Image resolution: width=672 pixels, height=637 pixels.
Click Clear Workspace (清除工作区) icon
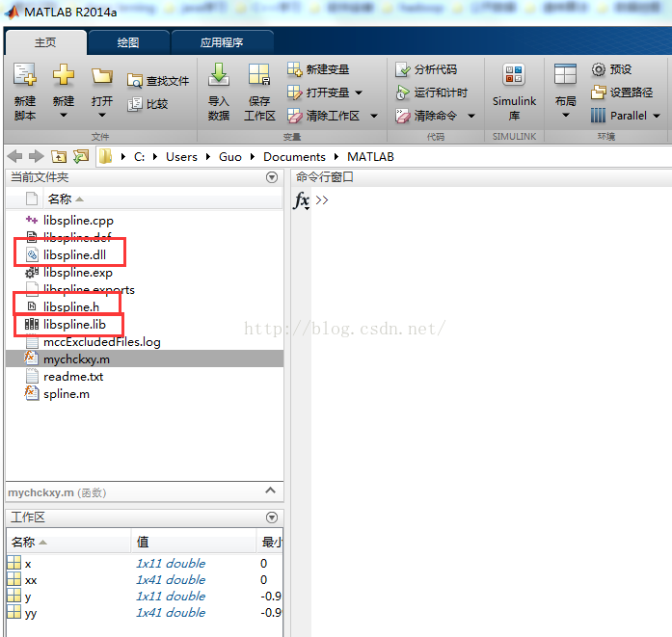[295, 116]
